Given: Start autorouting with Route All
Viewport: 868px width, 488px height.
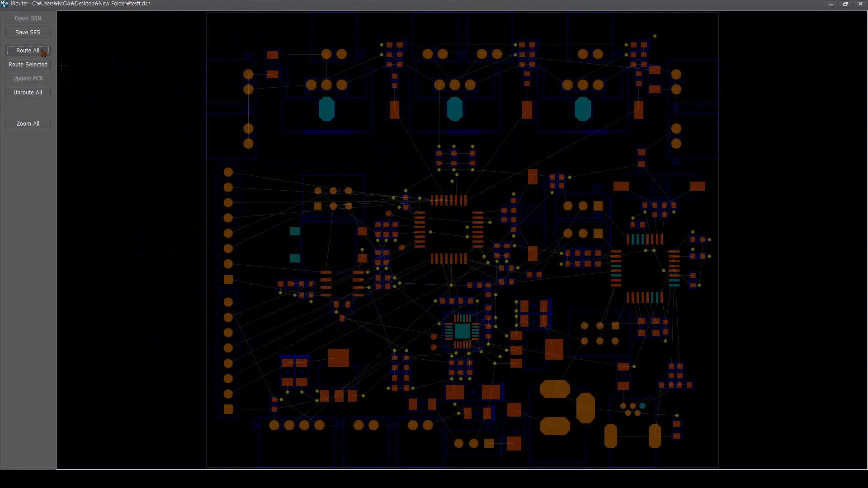Looking at the screenshot, I should click(x=28, y=51).
